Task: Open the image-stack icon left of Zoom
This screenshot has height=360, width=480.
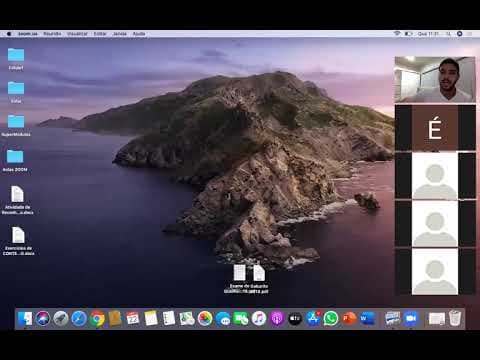Action: tap(393, 319)
